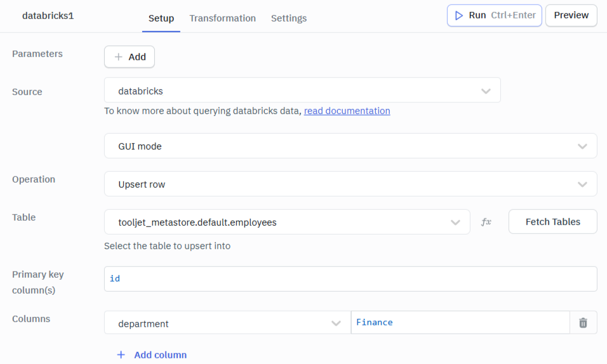Click the fx icon beside the Table field
The width and height of the screenshot is (607, 364).
tap(486, 222)
